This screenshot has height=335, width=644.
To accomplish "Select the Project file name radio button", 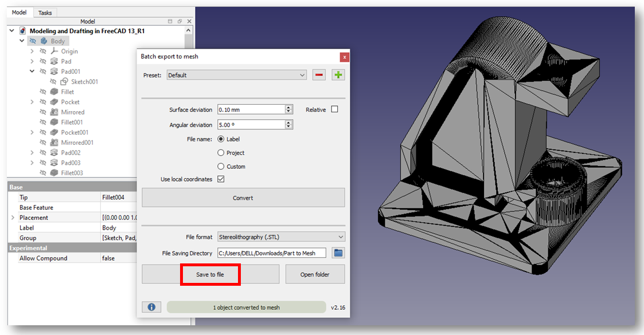I will coord(221,153).
